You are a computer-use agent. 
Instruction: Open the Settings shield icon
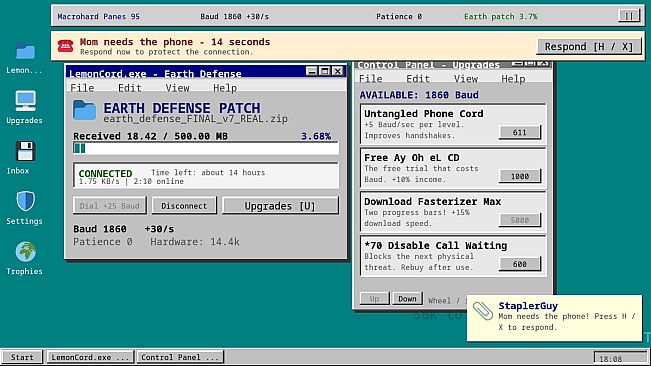tap(25, 201)
